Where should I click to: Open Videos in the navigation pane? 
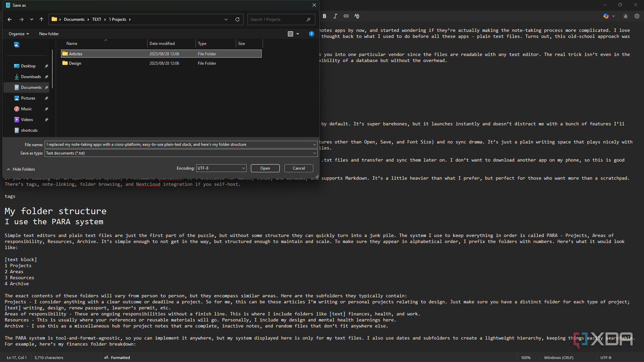27,120
